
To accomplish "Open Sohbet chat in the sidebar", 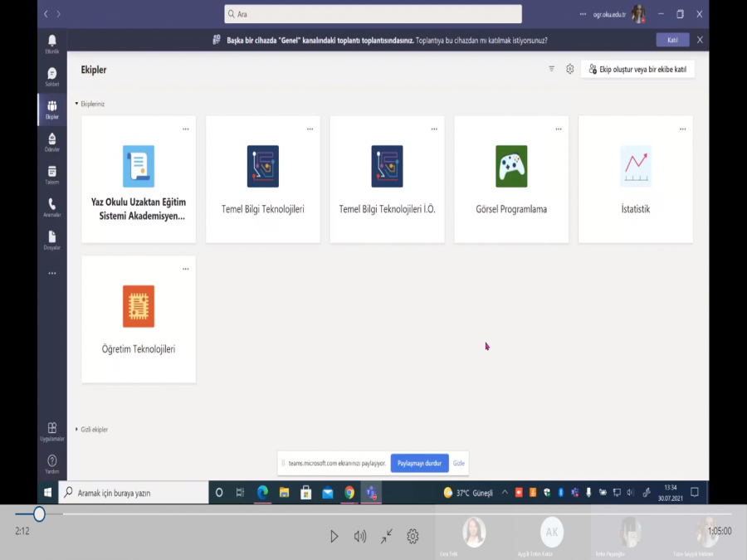I will click(52, 76).
